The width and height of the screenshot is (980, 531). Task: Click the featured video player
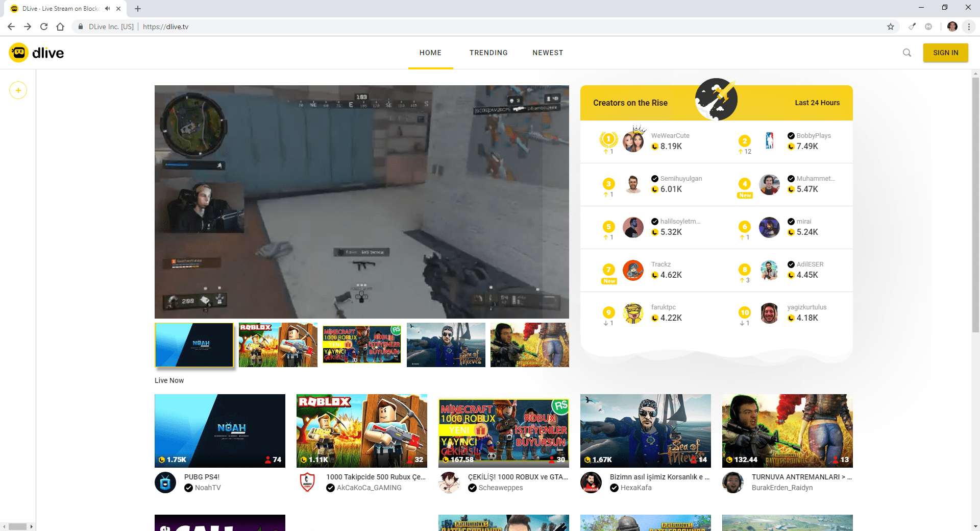click(x=362, y=202)
